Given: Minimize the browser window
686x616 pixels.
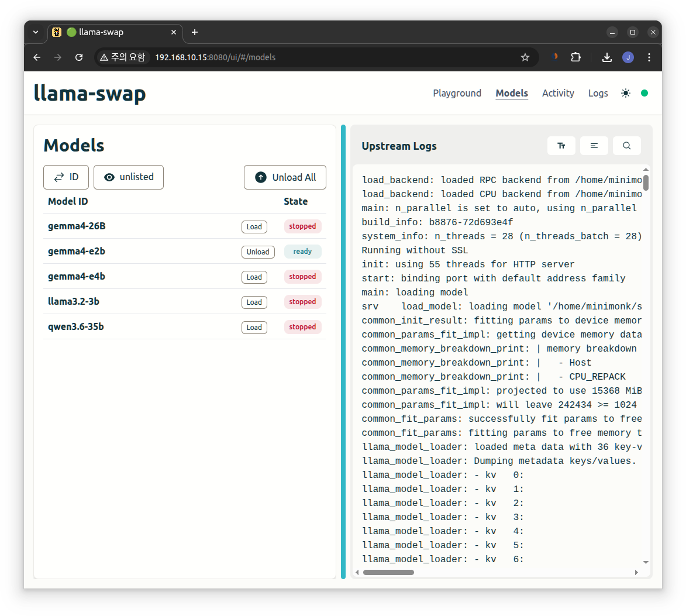Looking at the screenshot, I should (x=612, y=32).
